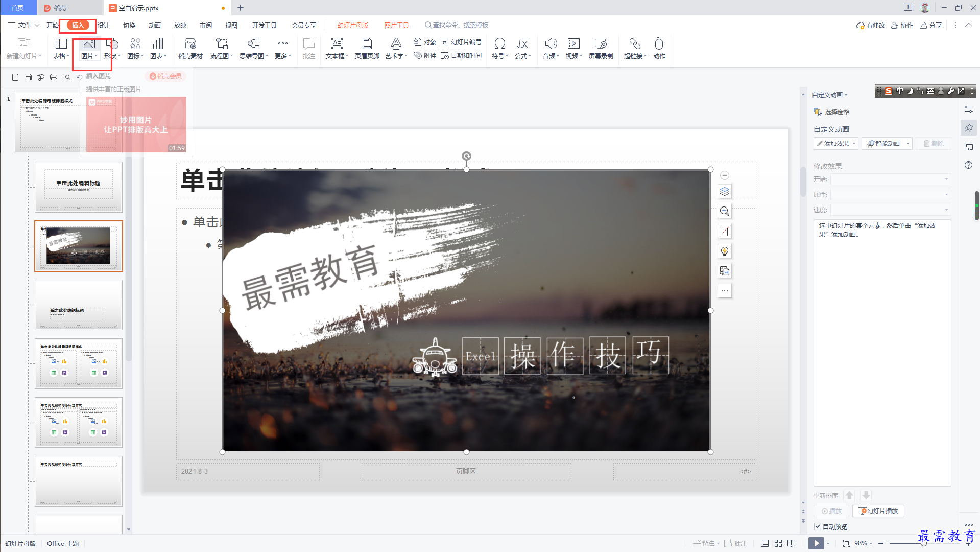Toggle Sogou IME Chinese/English 中 mode

(x=900, y=91)
